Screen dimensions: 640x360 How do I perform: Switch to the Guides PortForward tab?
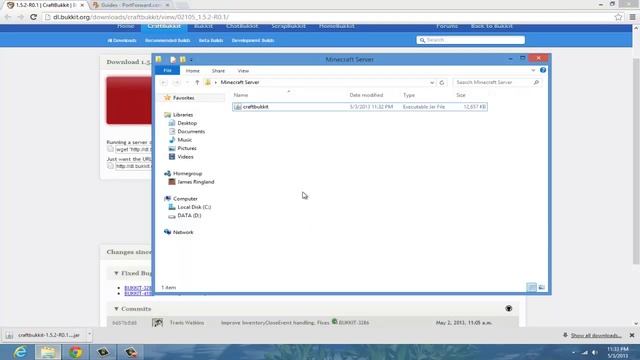[x=131, y=5]
